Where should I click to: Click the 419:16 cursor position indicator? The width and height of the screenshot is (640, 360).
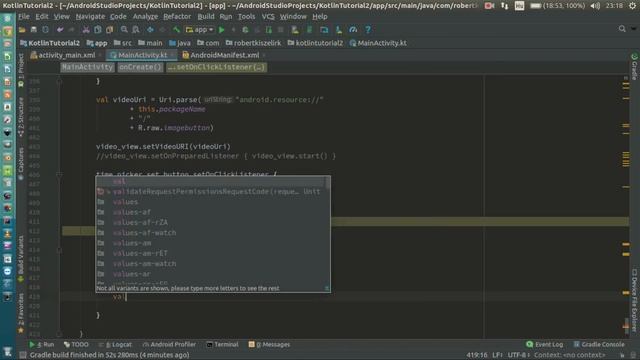(x=477, y=355)
